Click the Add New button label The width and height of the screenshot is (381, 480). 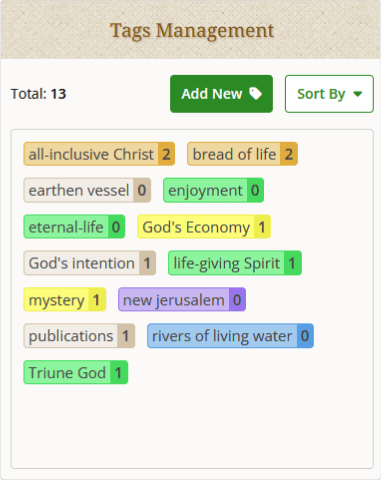tap(212, 94)
